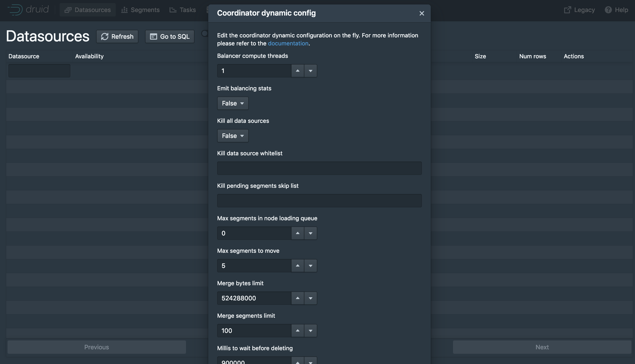The width and height of the screenshot is (635, 364).
Task: Open Kill all data sources dropdown
Action: click(233, 136)
